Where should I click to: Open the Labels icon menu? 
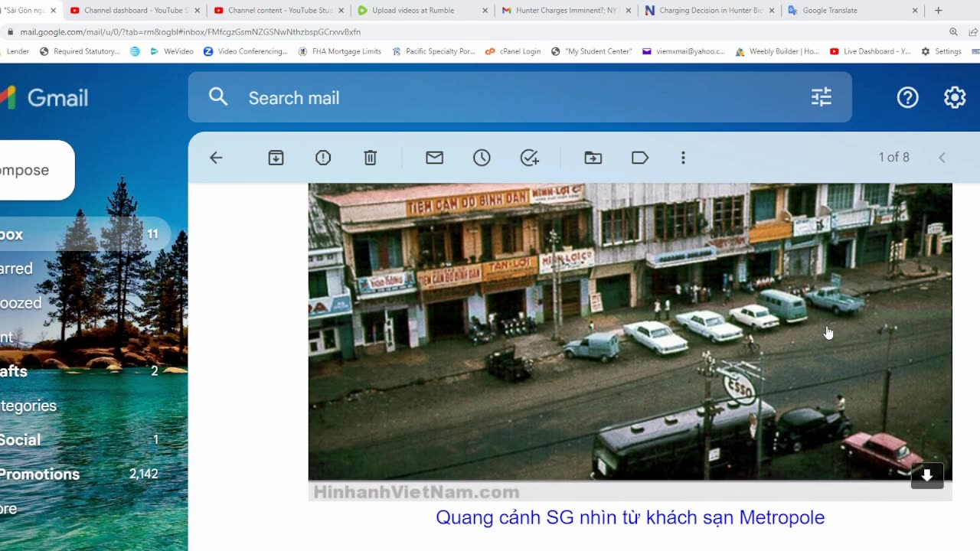point(640,158)
